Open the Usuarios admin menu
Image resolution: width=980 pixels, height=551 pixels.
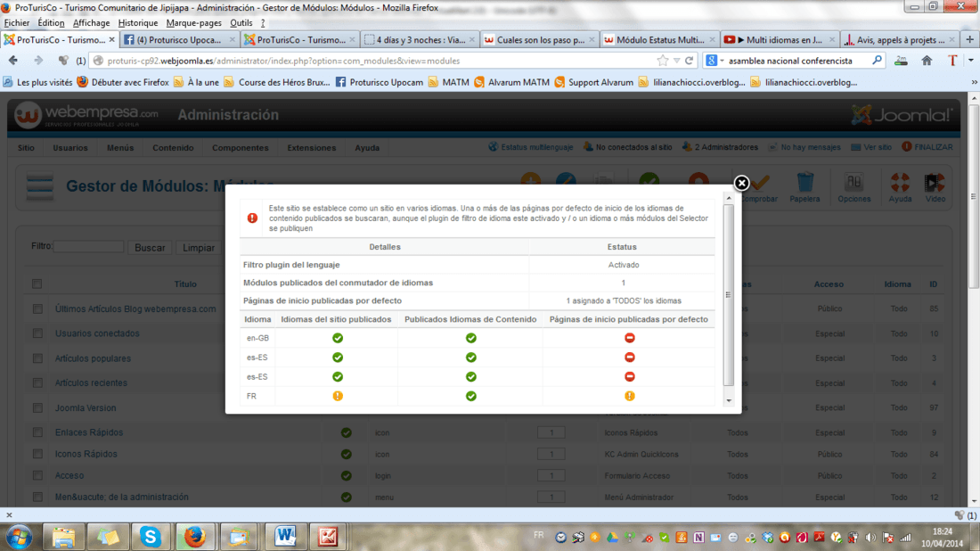pos(70,148)
